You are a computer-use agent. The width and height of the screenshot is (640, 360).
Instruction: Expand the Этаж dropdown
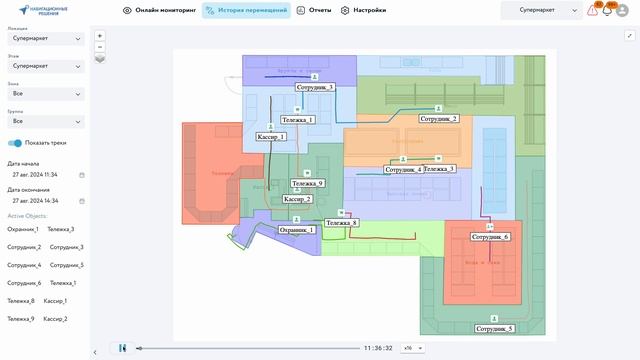click(x=46, y=66)
